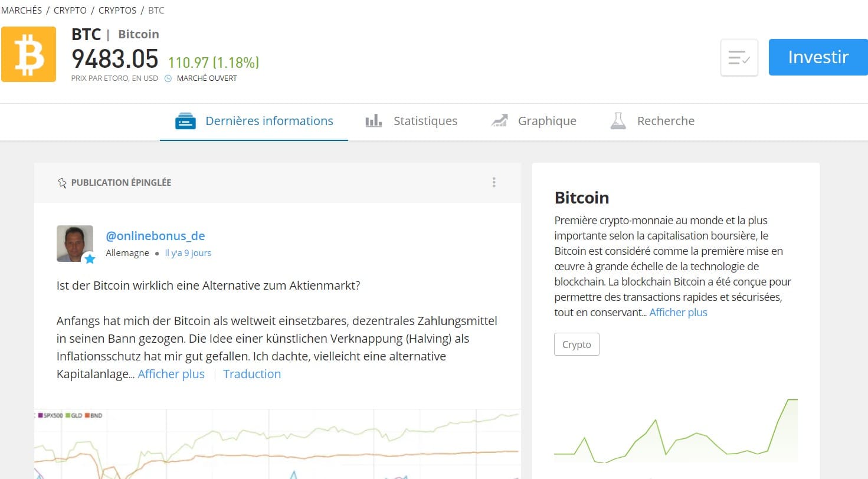Click the CRYPTO breadcrumb
This screenshot has height=479, width=868.
pyautogui.click(x=70, y=11)
